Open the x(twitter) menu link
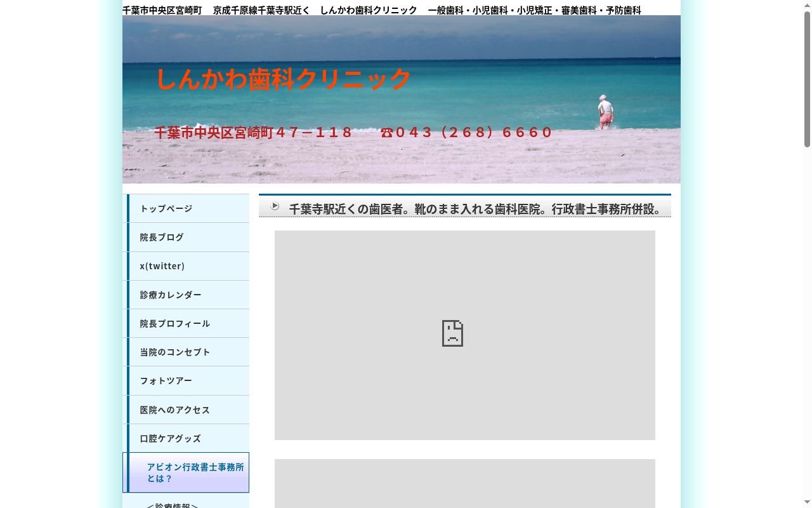Screen dimensions: 812x508 click(186, 266)
